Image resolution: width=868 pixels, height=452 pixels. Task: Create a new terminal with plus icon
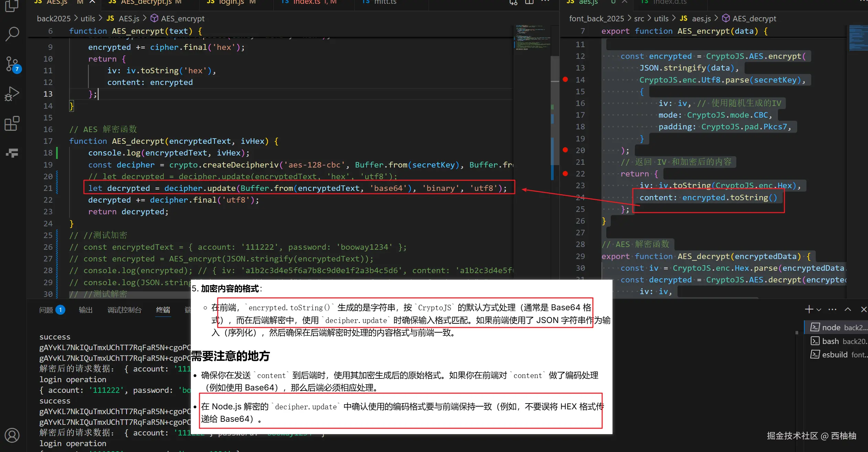tap(809, 309)
